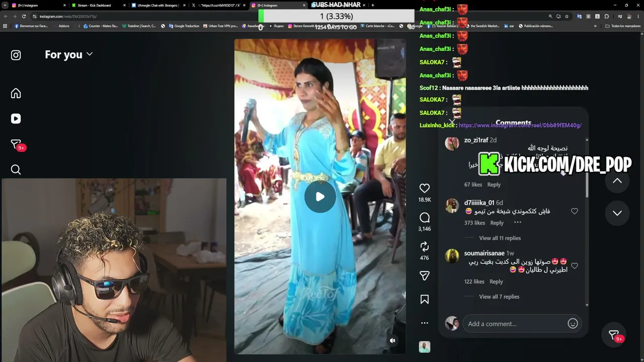Like the reel with the heart icon
Screen dimensions: 644x362
tap(425, 188)
